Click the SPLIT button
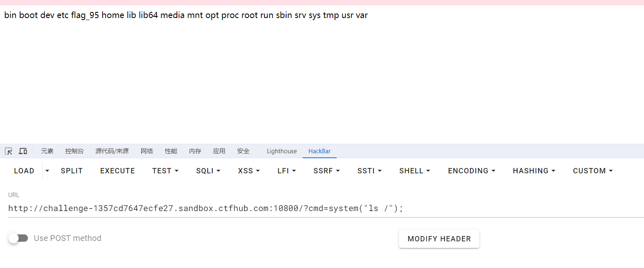Screen dimensions: 644x268 72,171
